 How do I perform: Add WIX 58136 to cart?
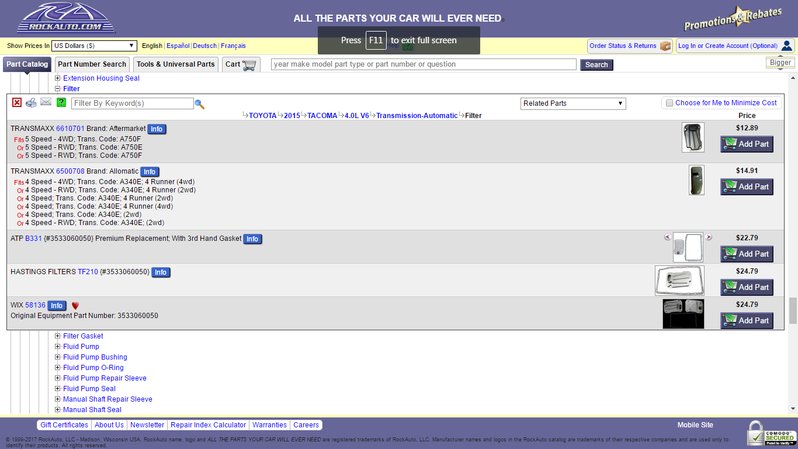pos(747,321)
